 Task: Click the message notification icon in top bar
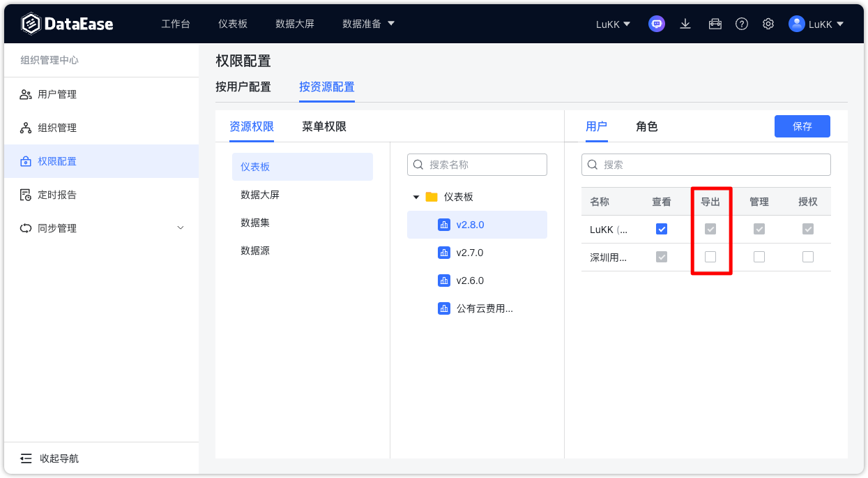pos(656,23)
